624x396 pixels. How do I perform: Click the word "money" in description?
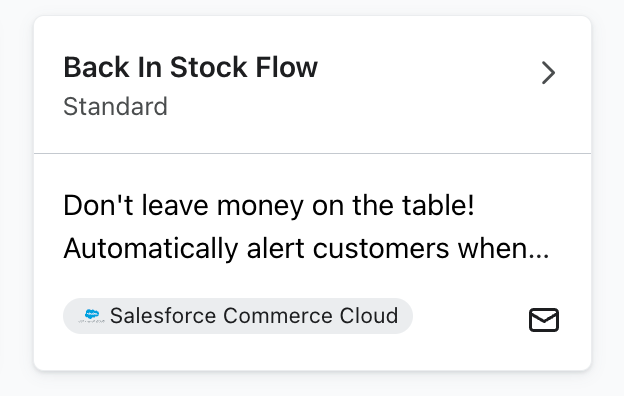click(260, 208)
